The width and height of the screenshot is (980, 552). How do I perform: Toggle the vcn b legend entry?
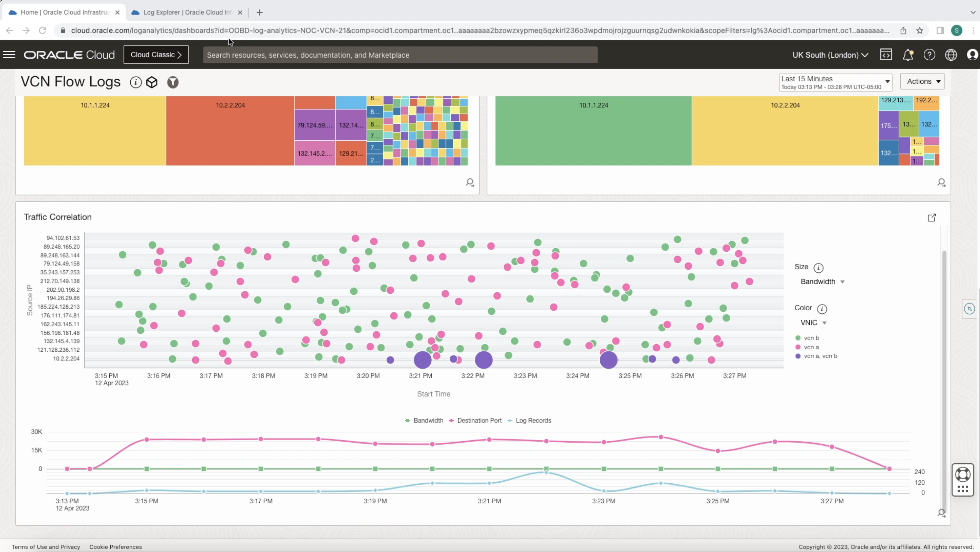811,338
